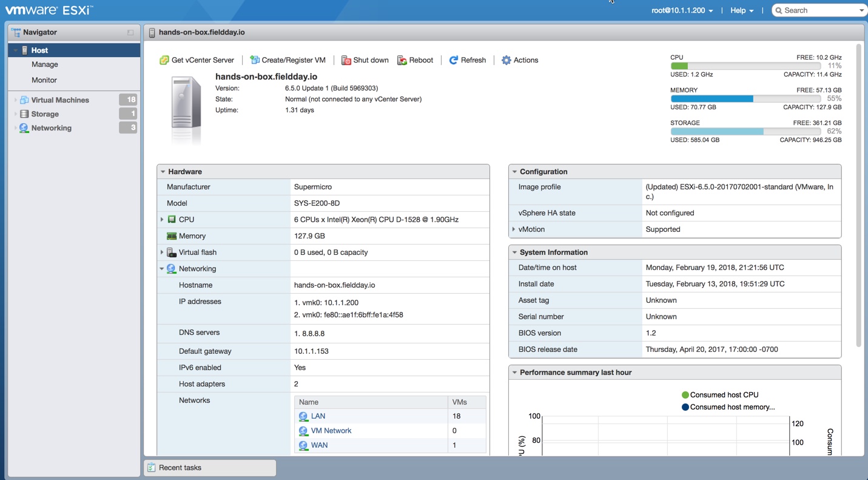Open Manage under Host

coord(45,64)
